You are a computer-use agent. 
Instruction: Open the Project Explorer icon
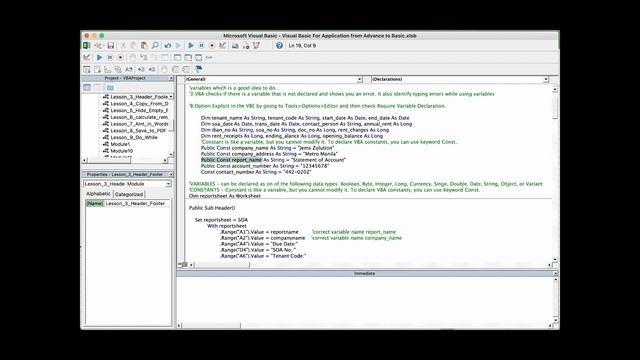point(235,45)
